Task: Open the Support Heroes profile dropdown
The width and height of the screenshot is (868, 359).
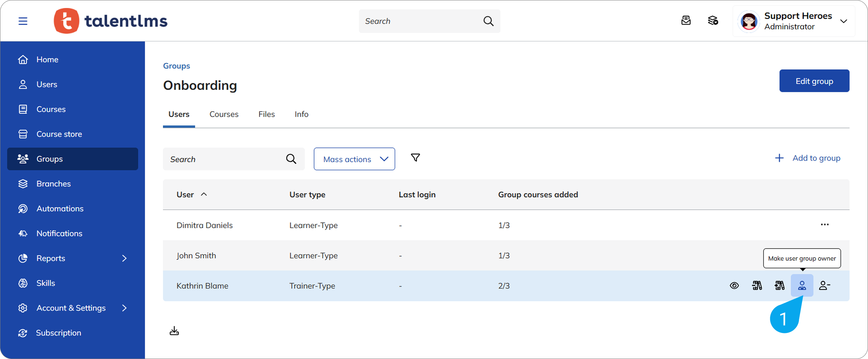Action: (843, 21)
